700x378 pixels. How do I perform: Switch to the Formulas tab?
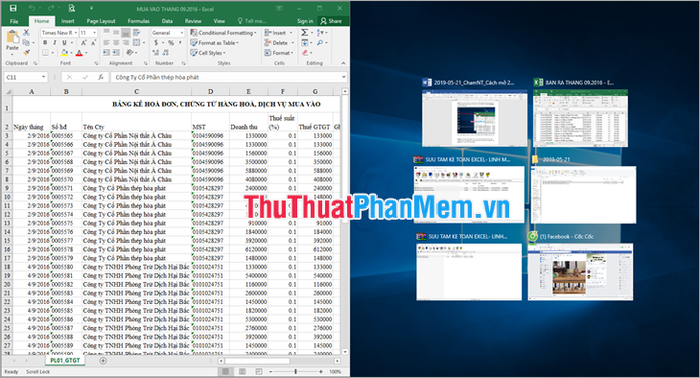pos(138,21)
